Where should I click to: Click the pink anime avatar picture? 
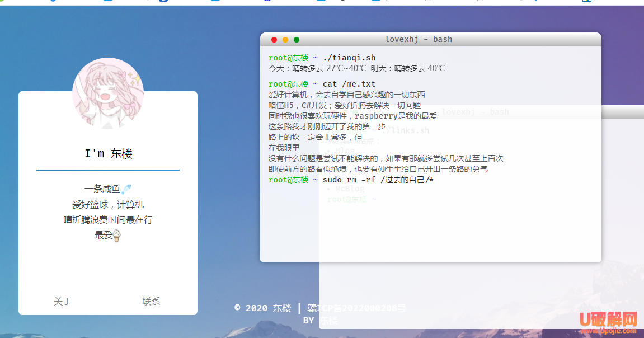pyautogui.click(x=108, y=92)
